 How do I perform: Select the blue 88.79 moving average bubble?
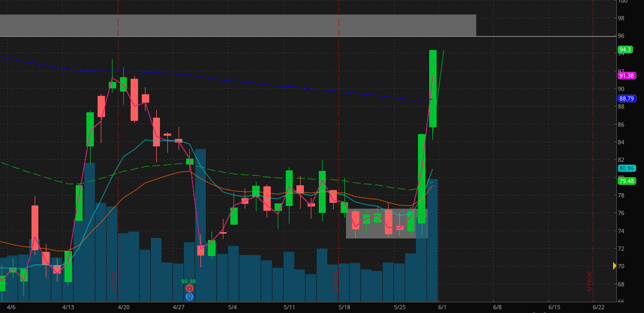[627, 99]
